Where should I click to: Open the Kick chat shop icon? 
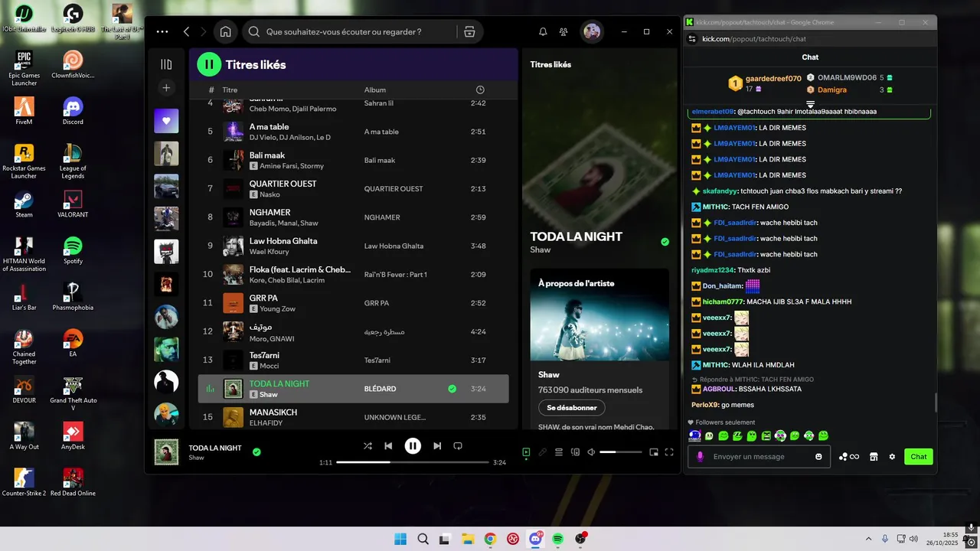coord(873,457)
